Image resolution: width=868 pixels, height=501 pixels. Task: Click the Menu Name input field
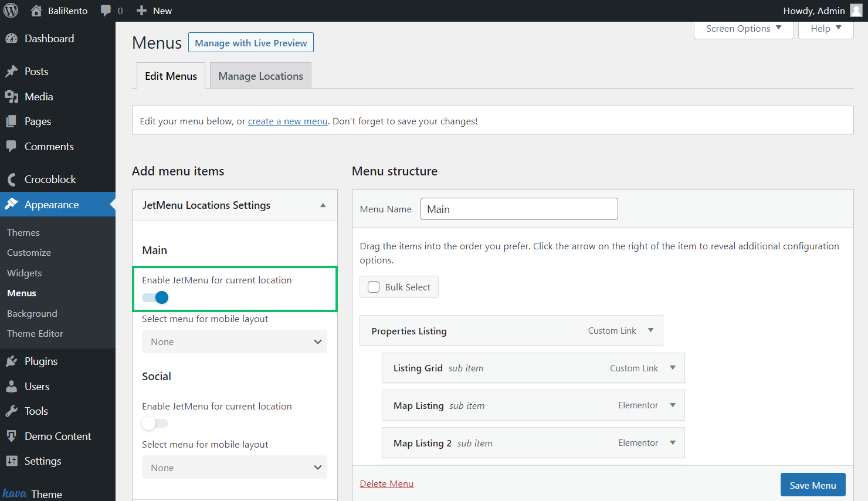519,209
